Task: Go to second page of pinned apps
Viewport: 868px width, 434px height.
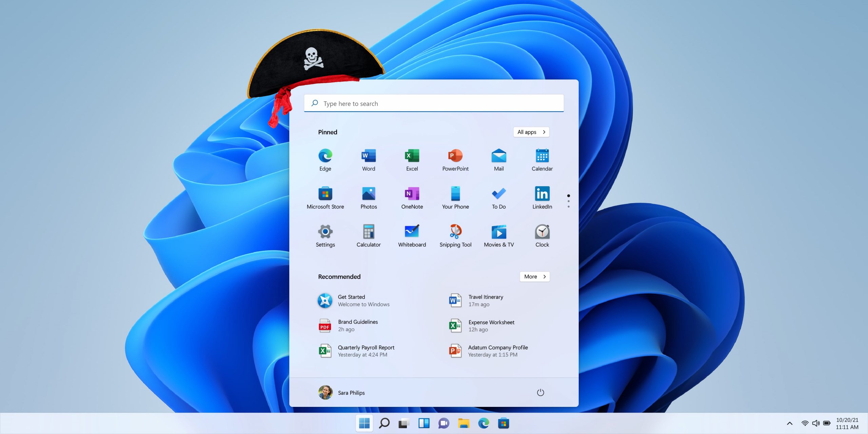Action: (569, 201)
